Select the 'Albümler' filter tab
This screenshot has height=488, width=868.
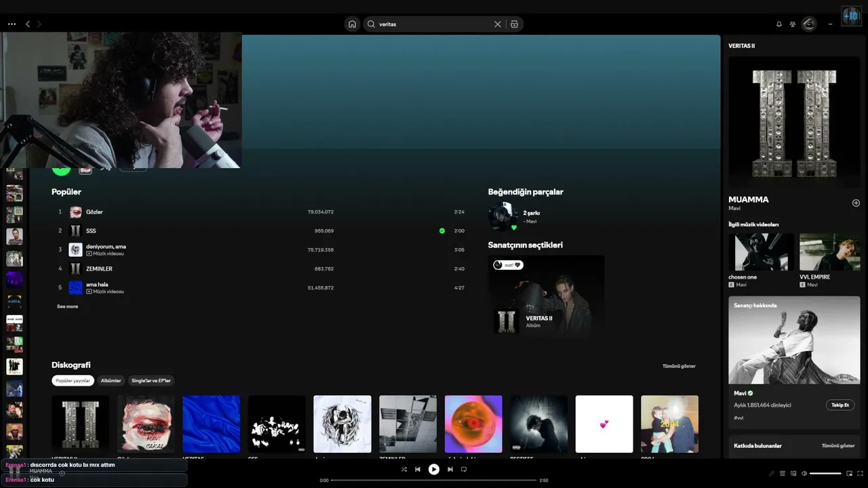coord(111,381)
